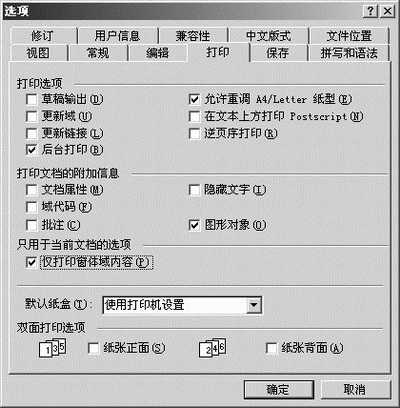Open the 用户信息 tab
This screenshot has height=408, width=400.
117,36
